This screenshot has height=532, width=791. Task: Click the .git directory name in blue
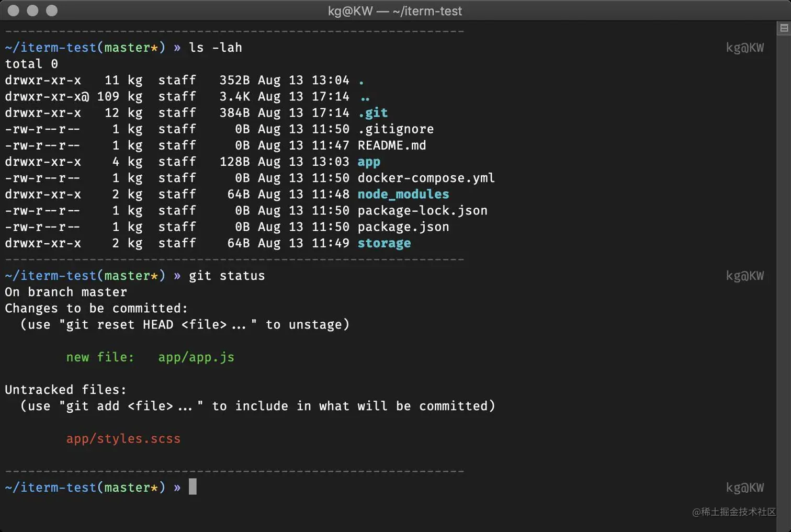[372, 112]
